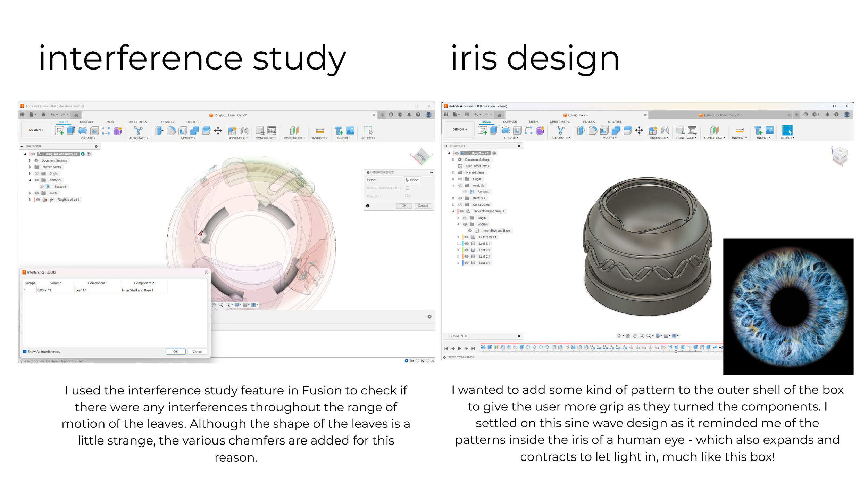Click the Leaf 1:1 cell in results table
This screenshot has height=489, width=868.
[x=81, y=290]
